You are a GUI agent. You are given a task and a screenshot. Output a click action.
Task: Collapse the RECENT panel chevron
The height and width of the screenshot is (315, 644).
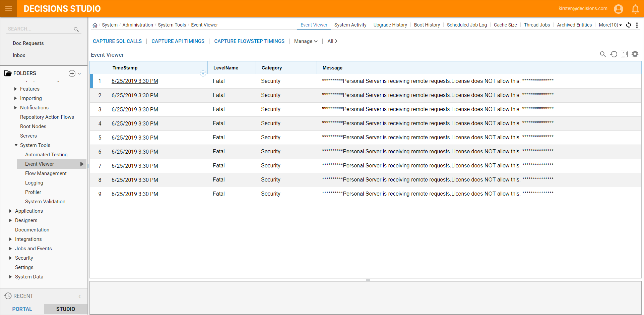tap(79, 296)
